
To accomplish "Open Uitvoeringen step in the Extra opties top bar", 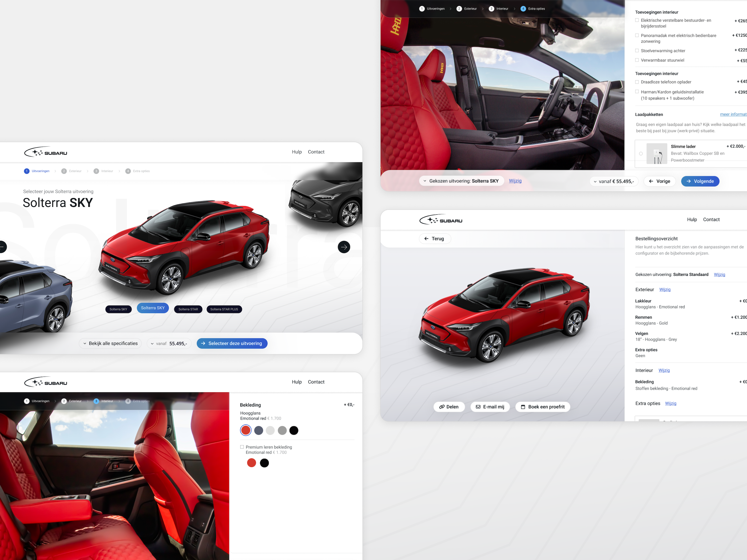I will [436, 9].
